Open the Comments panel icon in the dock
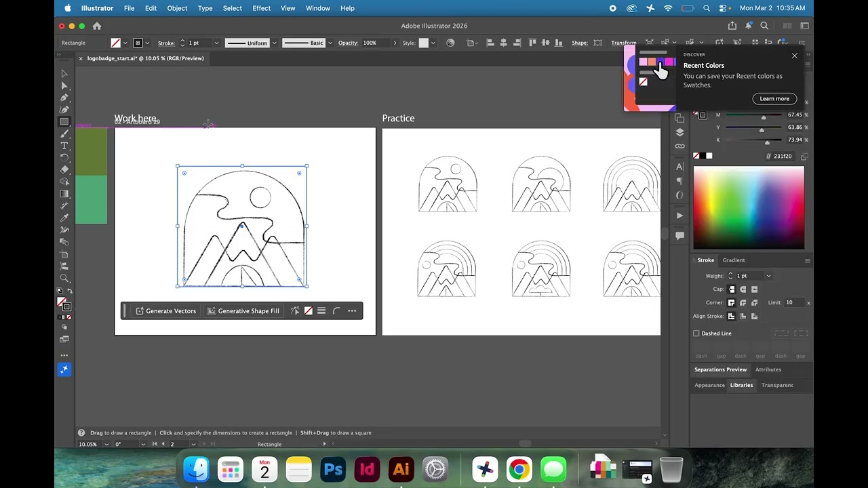 (679, 236)
